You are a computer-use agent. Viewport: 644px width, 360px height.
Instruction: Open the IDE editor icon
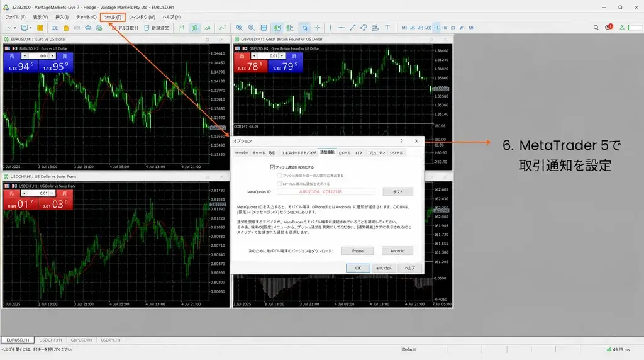[54, 28]
